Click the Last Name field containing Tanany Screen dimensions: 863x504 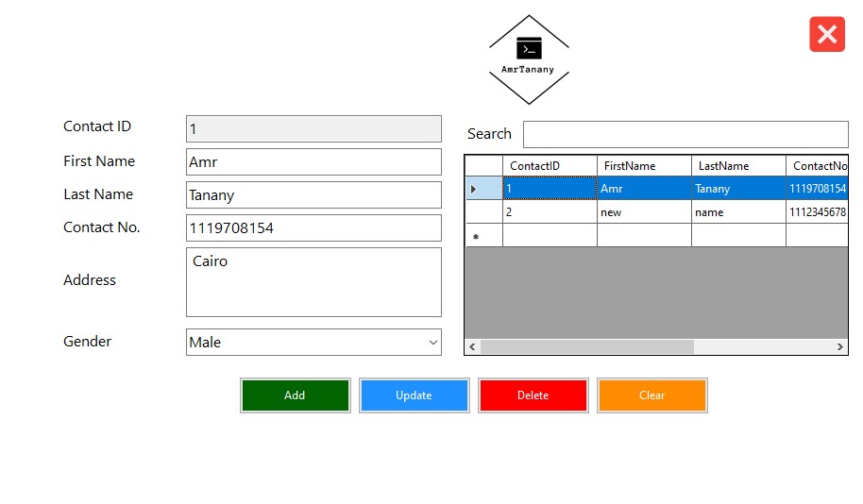click(313, 194)
